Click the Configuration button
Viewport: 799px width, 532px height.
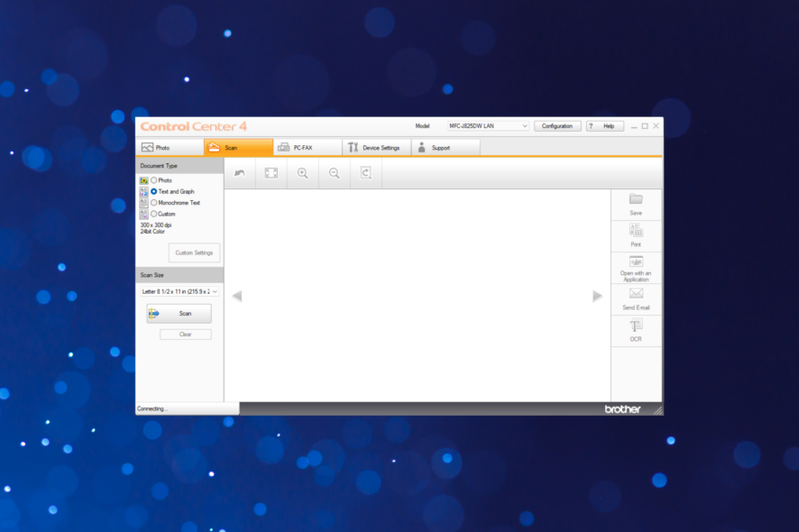coord(557,126)
